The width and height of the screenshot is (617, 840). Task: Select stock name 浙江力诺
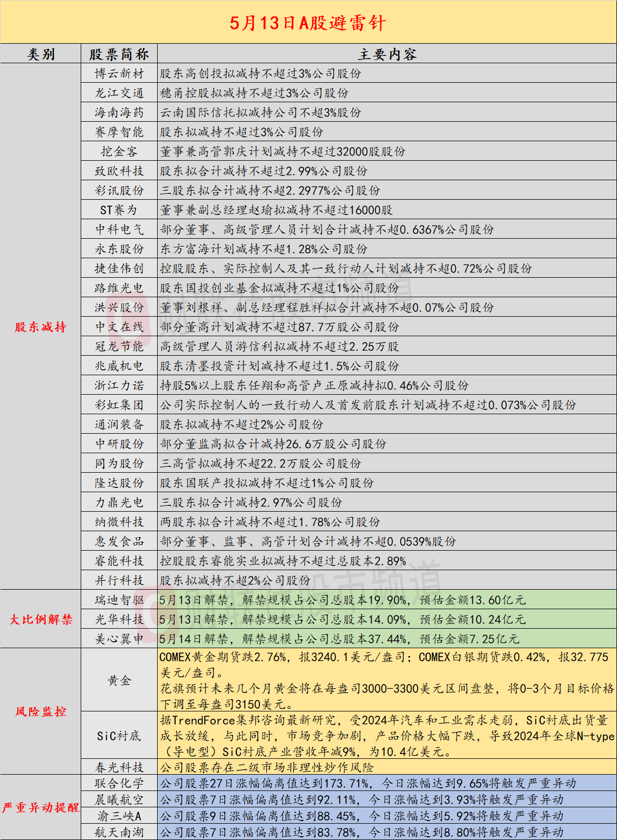point(119,385)
